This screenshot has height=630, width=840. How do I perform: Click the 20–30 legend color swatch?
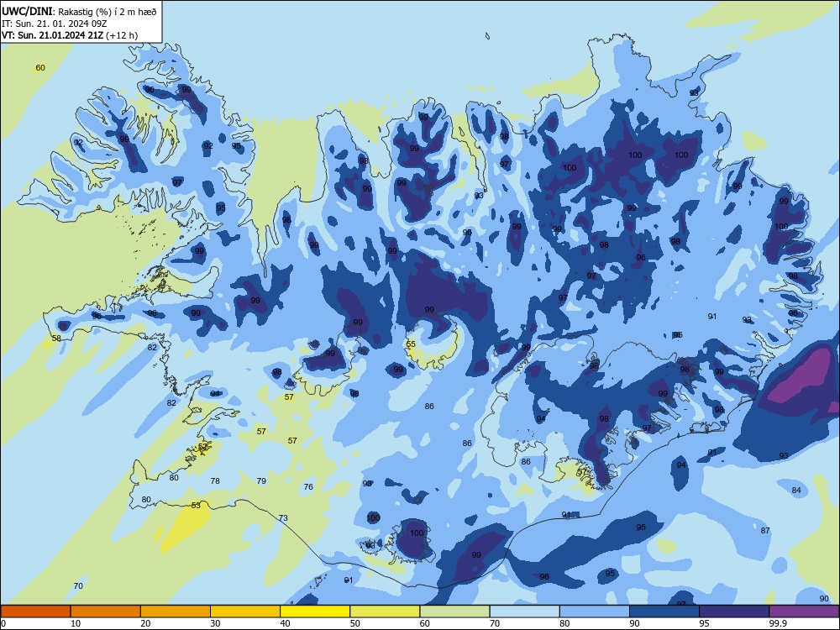(176, 612)
